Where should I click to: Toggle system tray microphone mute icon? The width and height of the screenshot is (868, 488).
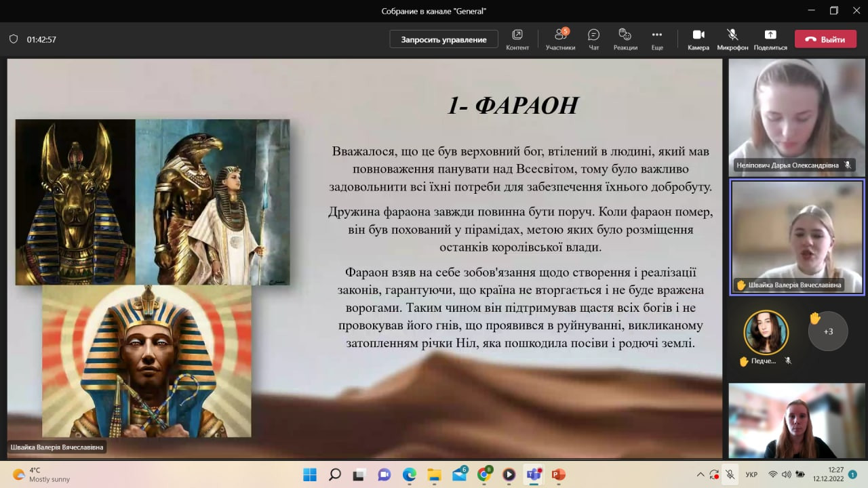point(730,474)
